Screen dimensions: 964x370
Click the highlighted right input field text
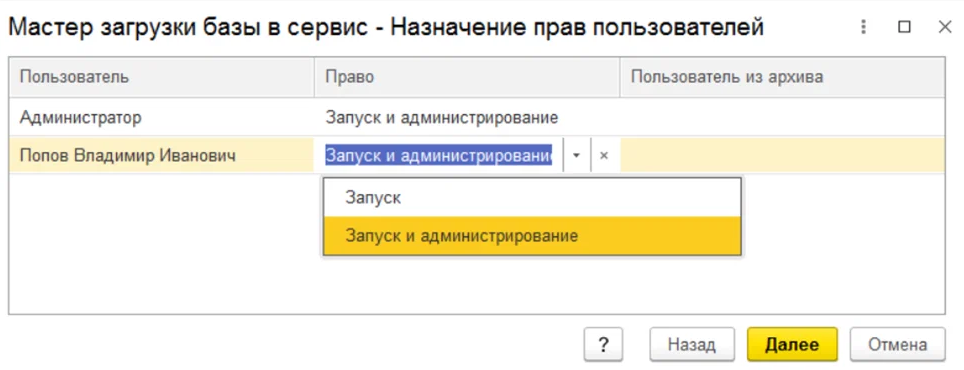pos(439,155)
